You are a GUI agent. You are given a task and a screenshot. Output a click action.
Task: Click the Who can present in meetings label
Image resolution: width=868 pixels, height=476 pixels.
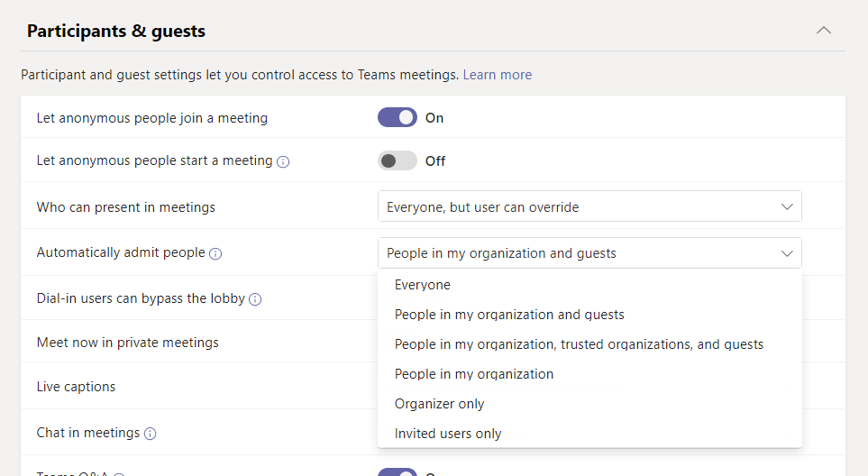point(125,207)
